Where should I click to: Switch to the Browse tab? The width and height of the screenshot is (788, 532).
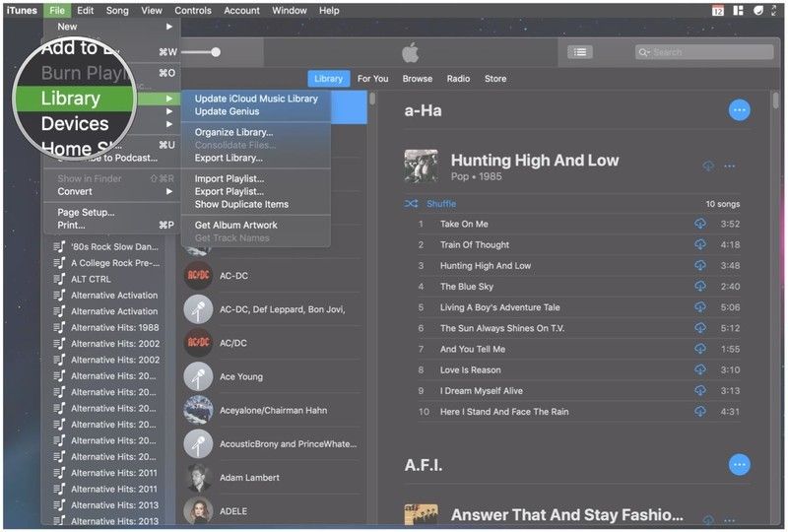tap(417, 79)
